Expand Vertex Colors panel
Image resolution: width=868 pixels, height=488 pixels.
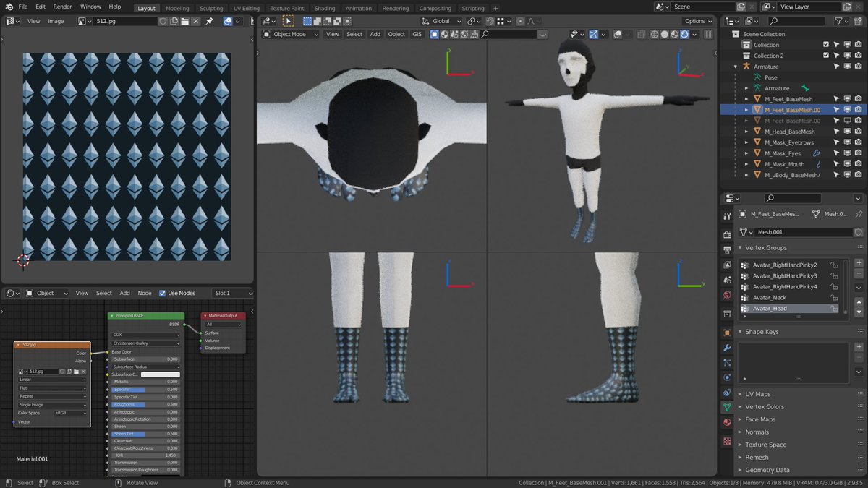coord(765,406)
